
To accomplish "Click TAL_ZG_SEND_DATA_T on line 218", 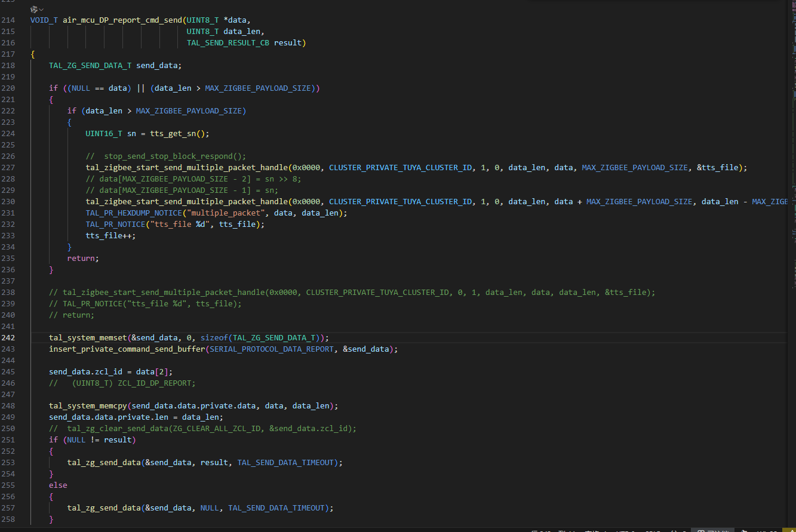I will [x=90, y=66].
